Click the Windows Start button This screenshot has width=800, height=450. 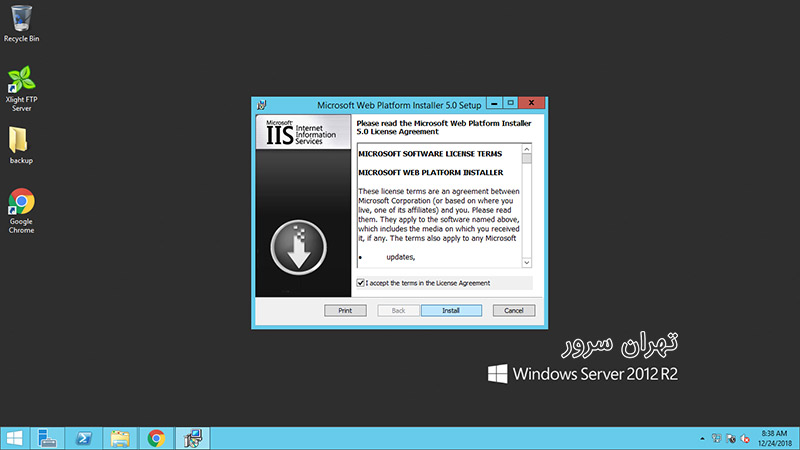[14, 437]
